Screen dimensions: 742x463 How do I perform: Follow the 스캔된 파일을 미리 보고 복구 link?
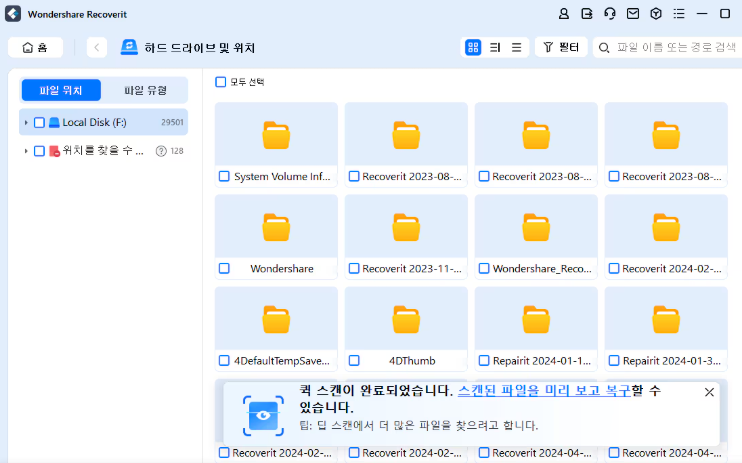(544, 391)
